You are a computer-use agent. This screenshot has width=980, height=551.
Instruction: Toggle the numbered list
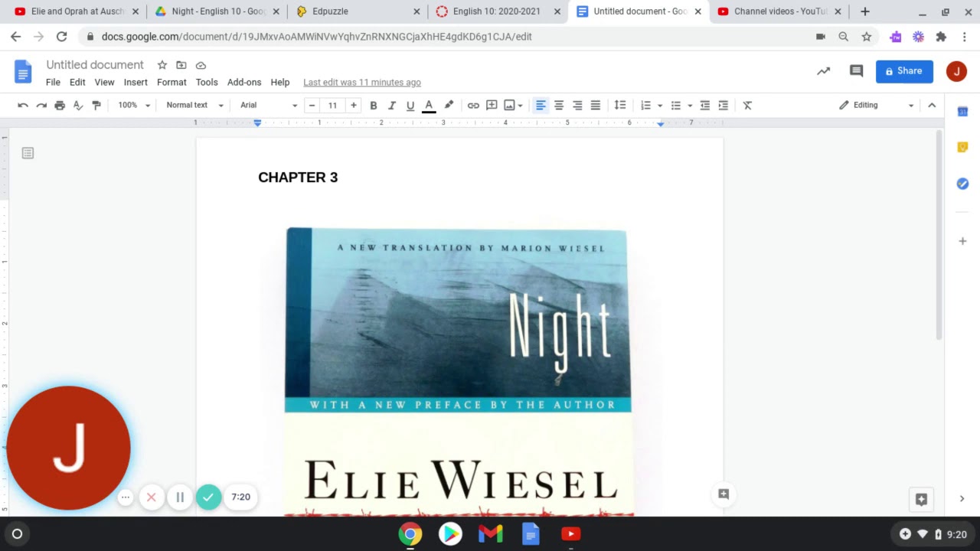[646, 106]
